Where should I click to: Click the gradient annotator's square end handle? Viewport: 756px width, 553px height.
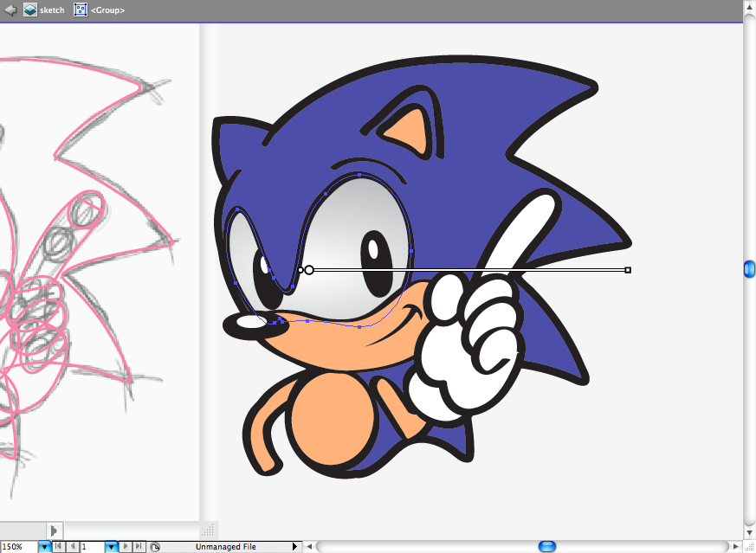coord(628,270)
